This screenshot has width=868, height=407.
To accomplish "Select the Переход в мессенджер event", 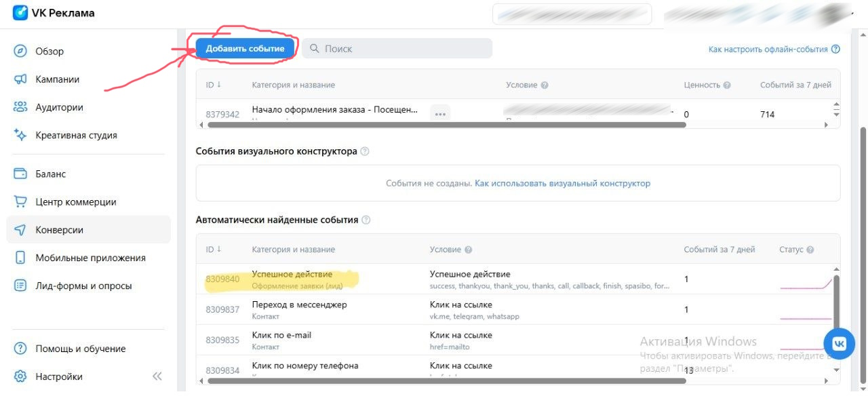I will point(299,305).
